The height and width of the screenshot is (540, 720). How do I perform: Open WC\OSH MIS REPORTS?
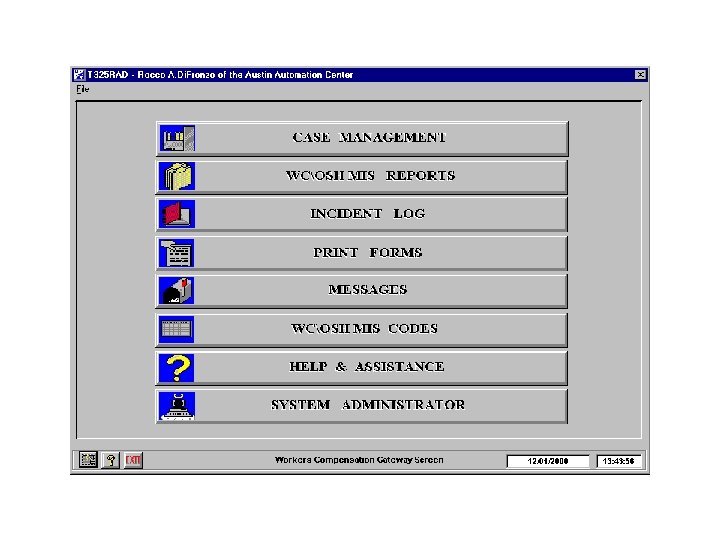click(362, 177)
